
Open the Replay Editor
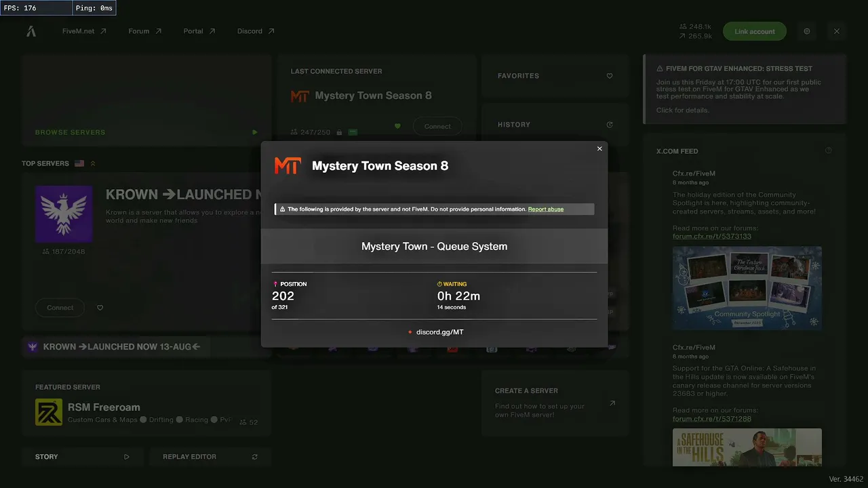click(x=210, y=457)
